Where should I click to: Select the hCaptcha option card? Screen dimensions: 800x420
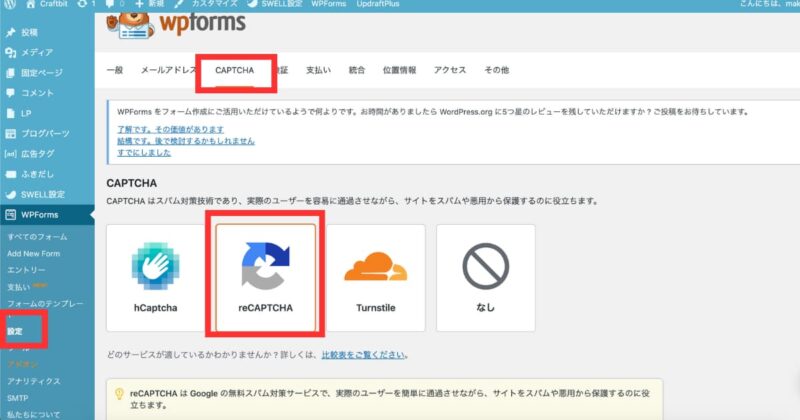(155, 278)
